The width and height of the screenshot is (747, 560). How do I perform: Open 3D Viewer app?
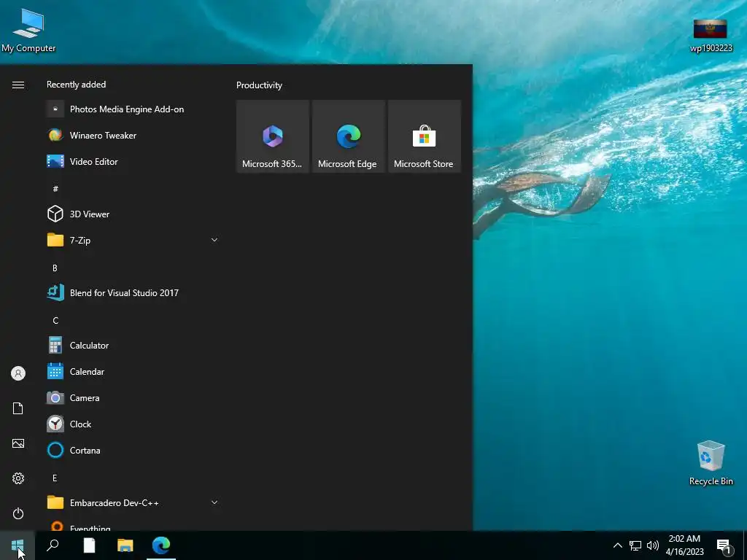click(x=133, y=214)
